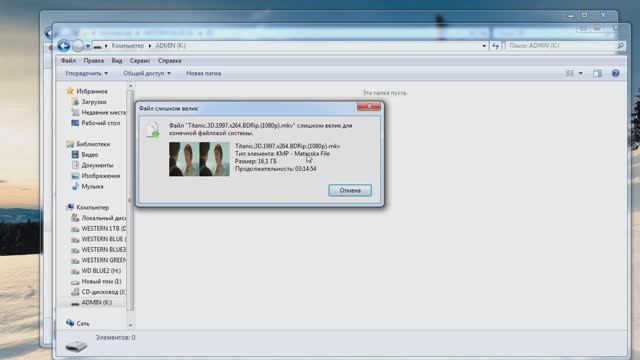Open Недавние места in the sidebar

(x=104, y=112)
